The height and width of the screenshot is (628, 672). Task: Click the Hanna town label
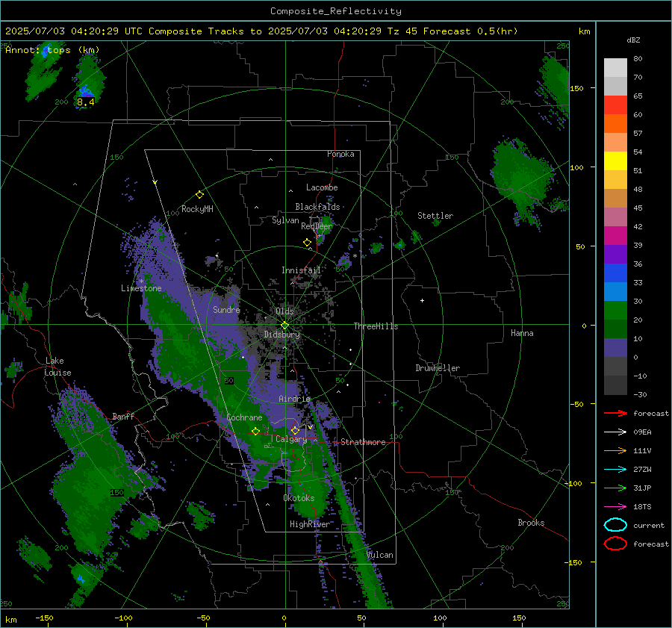click(522, 333)
